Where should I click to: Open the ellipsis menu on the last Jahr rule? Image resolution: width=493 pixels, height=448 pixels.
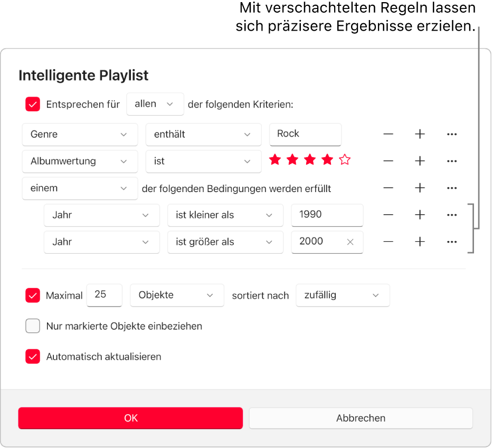pyautogui.click(x=452, y=242)
